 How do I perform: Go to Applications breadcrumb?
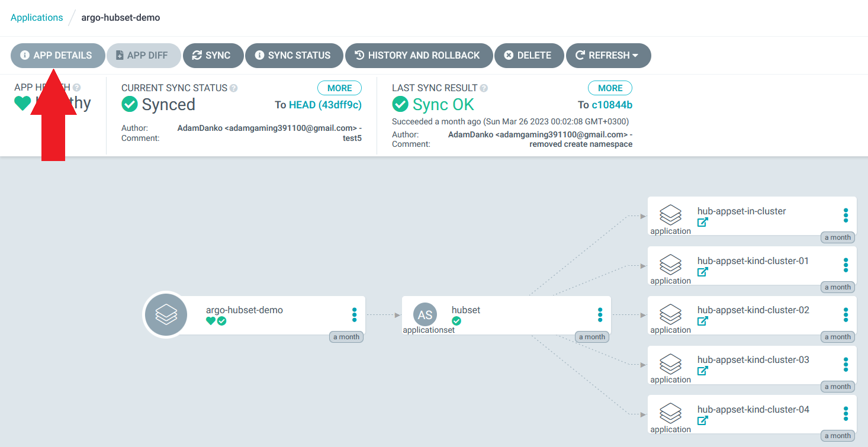pyautogui.click(x=37, y=17)
